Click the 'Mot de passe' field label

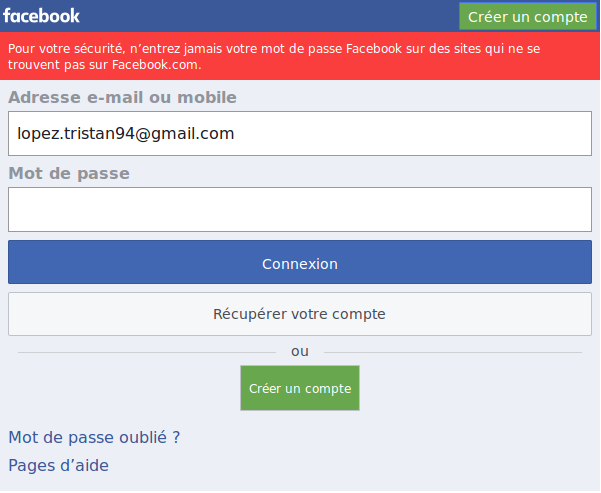[x=69, y=173]
